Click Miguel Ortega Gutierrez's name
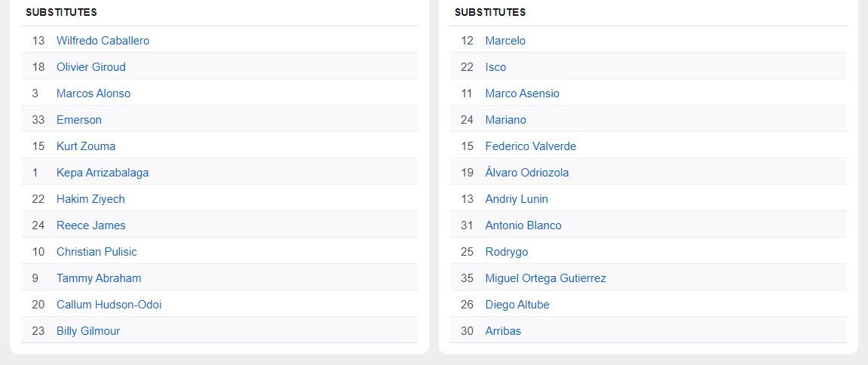The width and height of the screenshot is (868, 365). coord(545,278)
